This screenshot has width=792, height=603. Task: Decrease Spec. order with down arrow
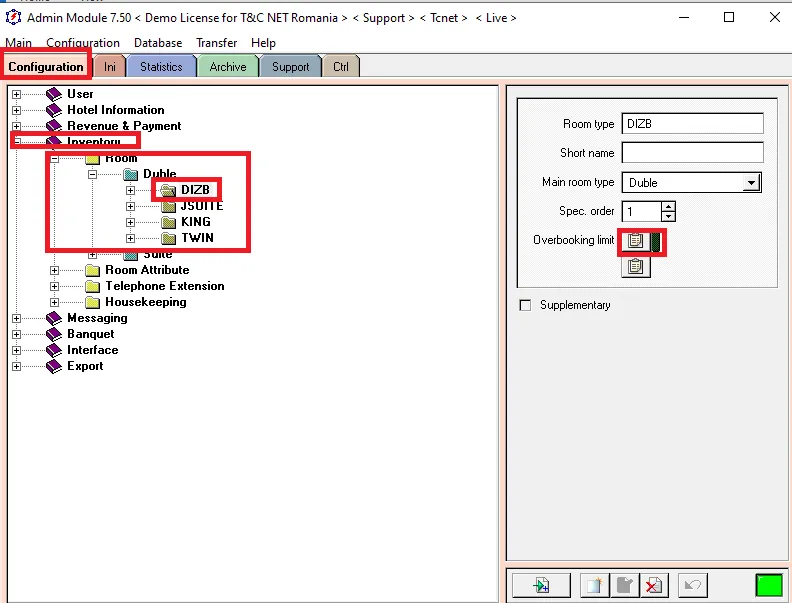click(x=668, y=217)
